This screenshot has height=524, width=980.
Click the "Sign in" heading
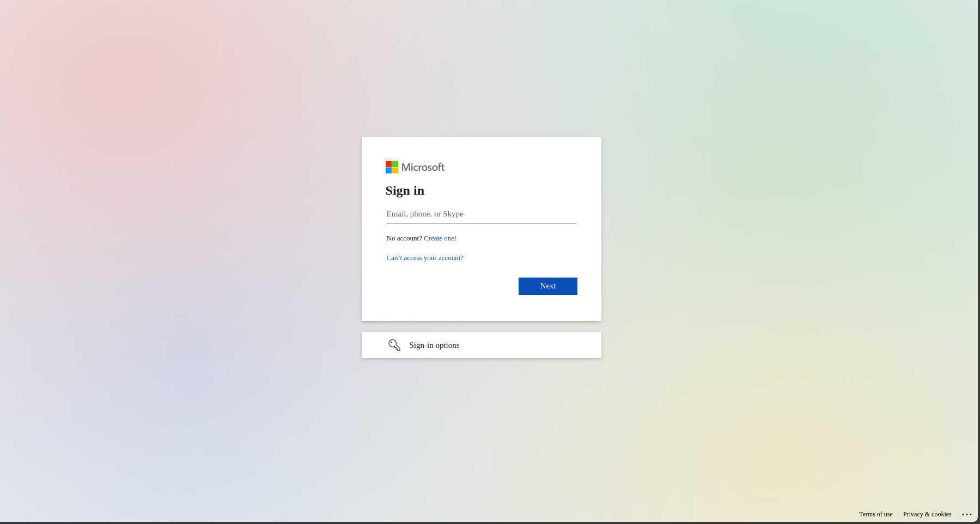click(x=405, y=190)
